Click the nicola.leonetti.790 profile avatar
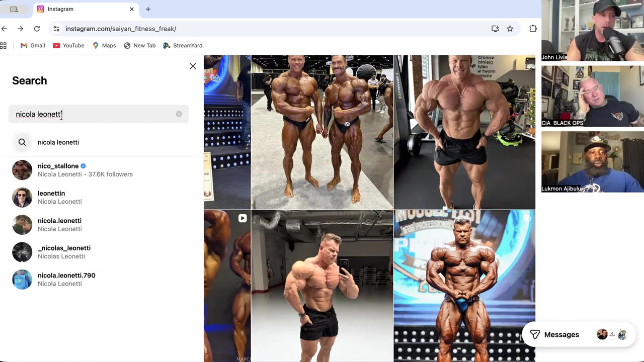The height and width of the screenshot is (362, 644). [x=22, y=280]
